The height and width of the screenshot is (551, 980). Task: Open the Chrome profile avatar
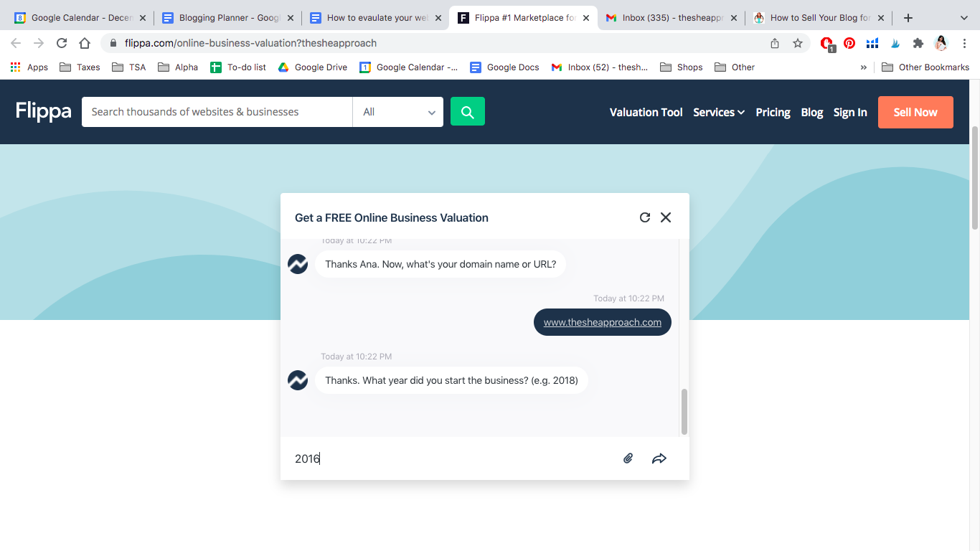941,43
